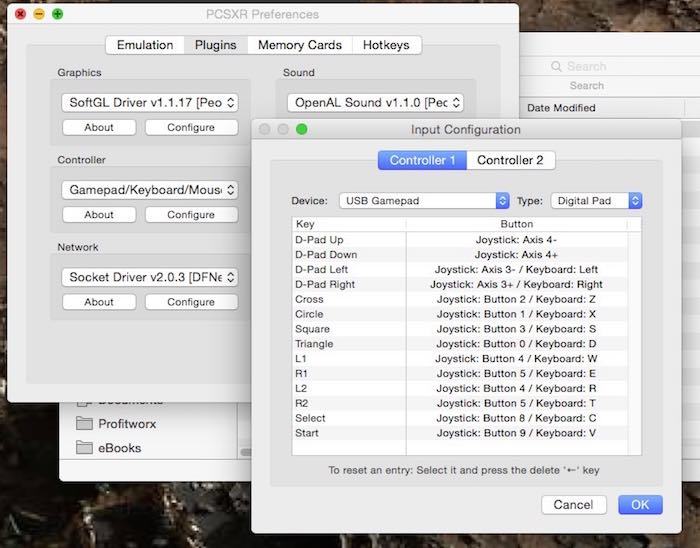This screenshot has width=700, height=548.
Task: Switch to Controller 2 tab
Action: click(510, 160)
